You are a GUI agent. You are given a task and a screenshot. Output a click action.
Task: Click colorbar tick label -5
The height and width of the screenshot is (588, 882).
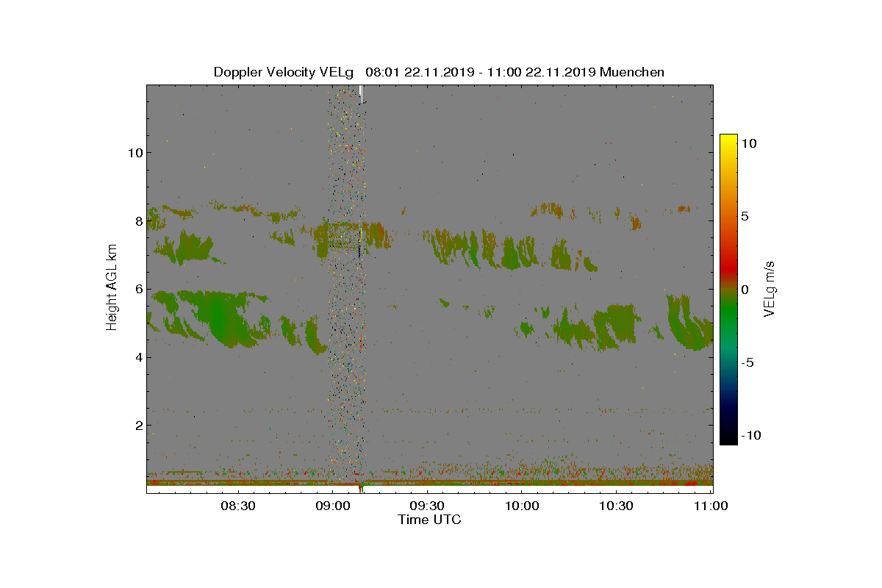click(746, 362)
